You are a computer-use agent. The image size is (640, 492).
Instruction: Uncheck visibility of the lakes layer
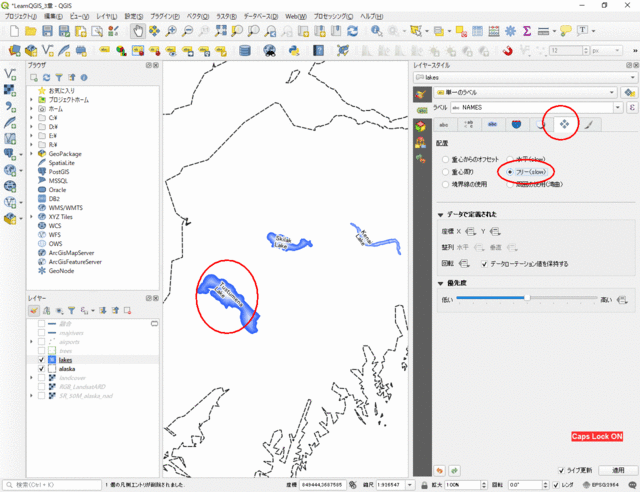pyautogui.click(x=41, y=360)
